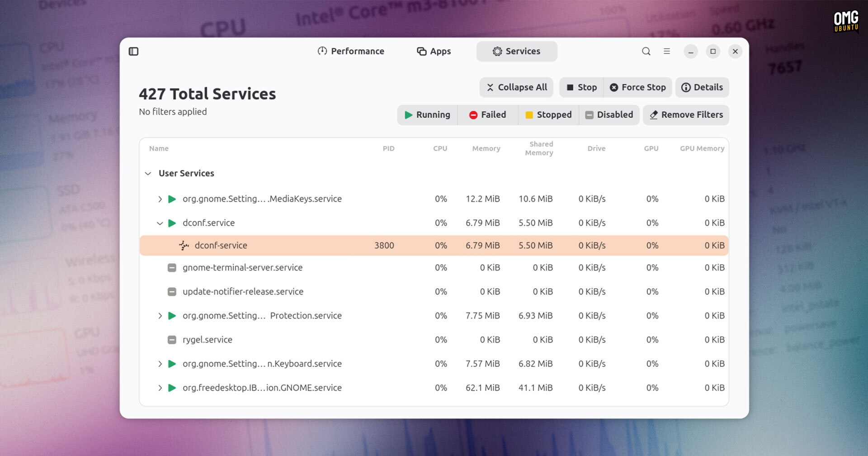
Task: Sort by the Memory column header
Action: (x=486, y=148)
